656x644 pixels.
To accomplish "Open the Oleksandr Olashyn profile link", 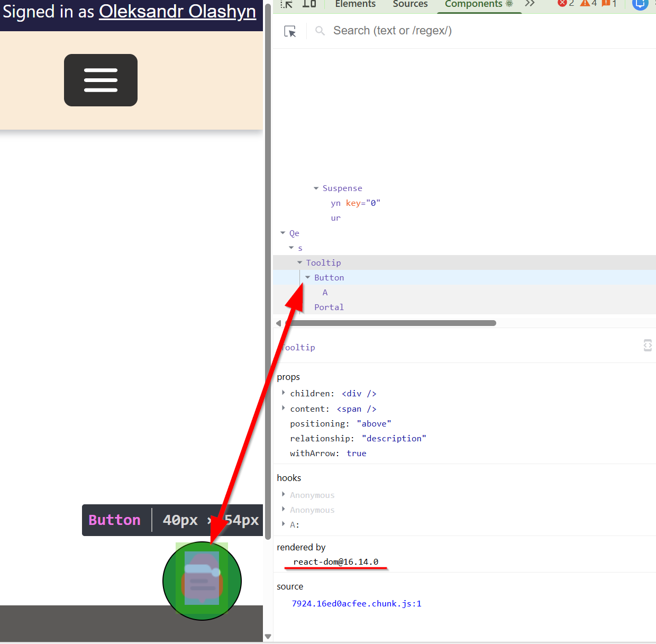I will [x=177, y=12].
